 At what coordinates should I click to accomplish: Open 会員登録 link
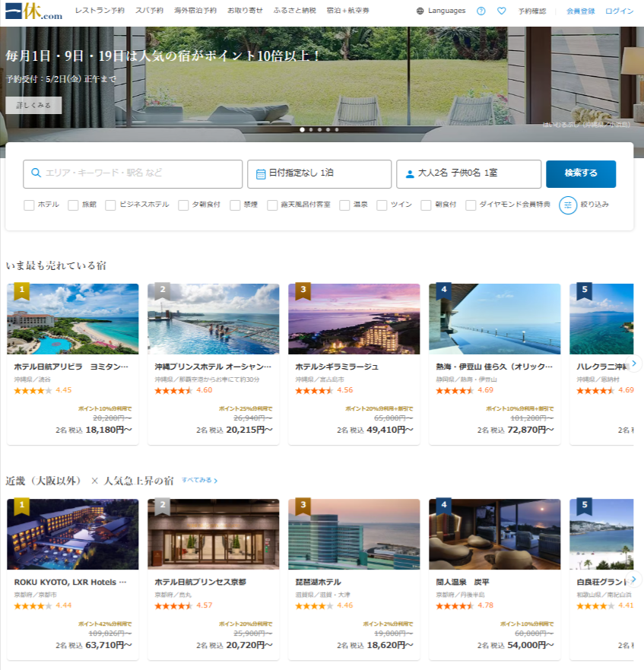point(580,11)
